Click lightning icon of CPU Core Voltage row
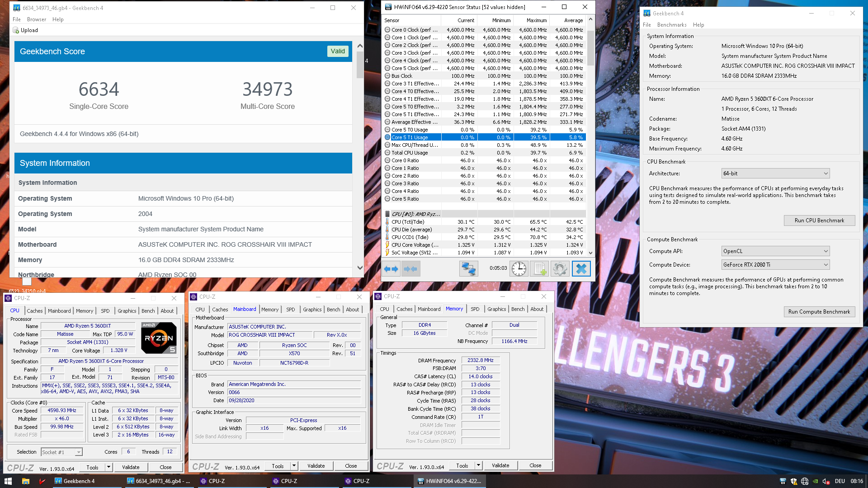Viewport: 868px width, 488px height. point(387,245)
